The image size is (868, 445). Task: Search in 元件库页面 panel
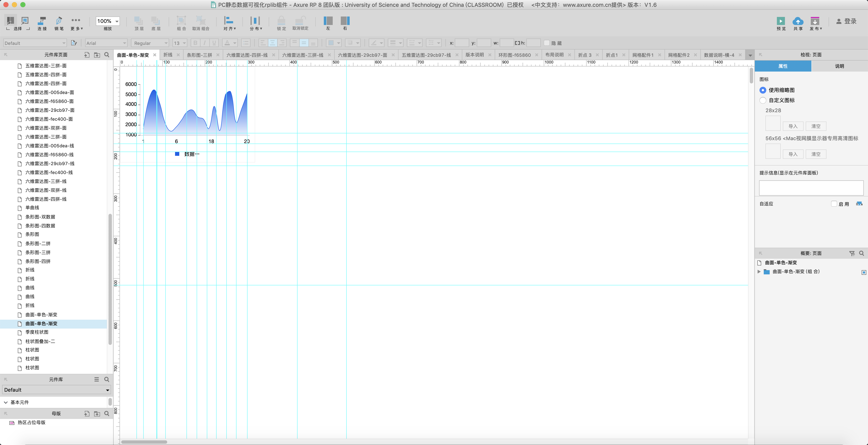click(107, 55)
